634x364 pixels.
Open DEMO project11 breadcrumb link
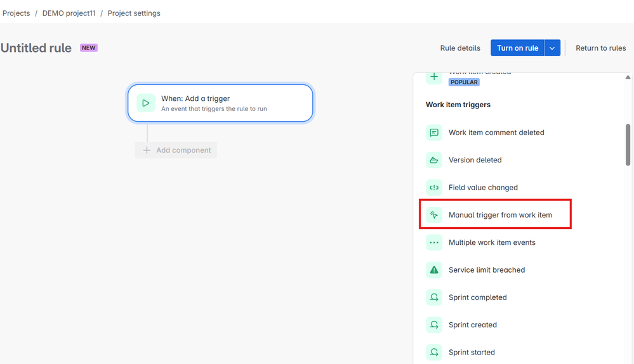pyautogui.click(x=69, y=13)
